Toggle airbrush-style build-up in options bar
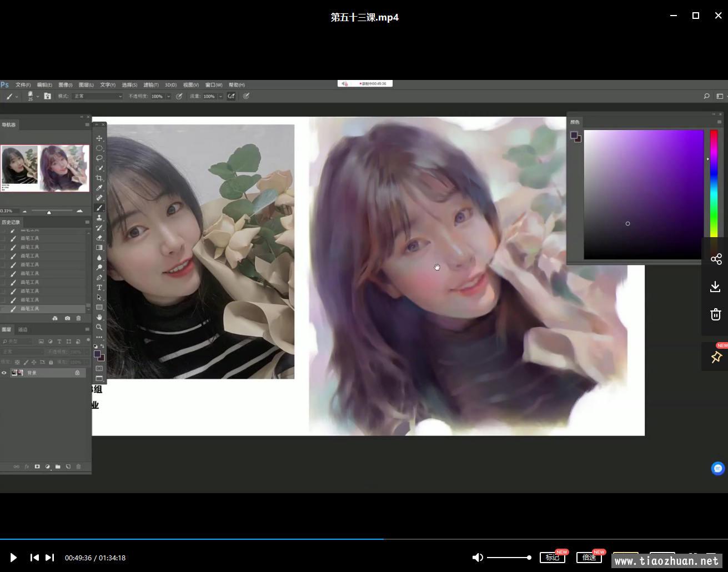The height and width of the screenshot is (572, 728). (x=231, y=96)
